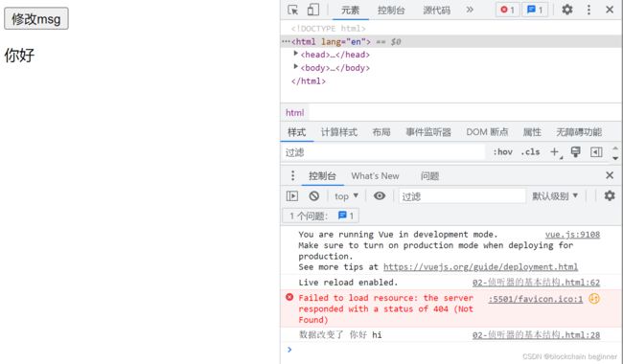623x364 pixels.
Task: Open DevTools settings gear in top bar
Action: point(567,10)
